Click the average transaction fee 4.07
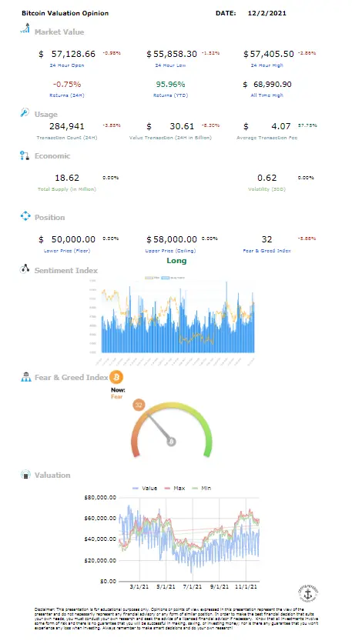Screen dimensions: 352x644 (281, 126)
